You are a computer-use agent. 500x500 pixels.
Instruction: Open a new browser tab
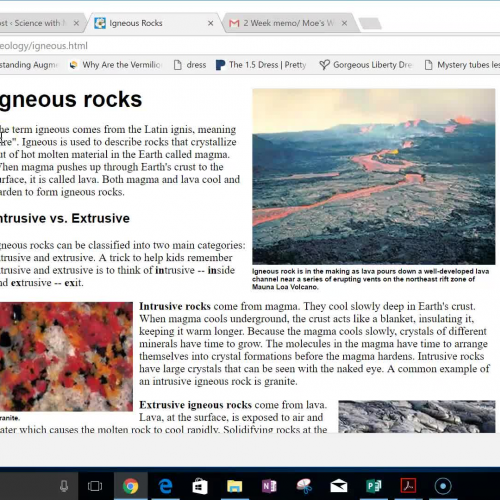click(x=370, y=23)
